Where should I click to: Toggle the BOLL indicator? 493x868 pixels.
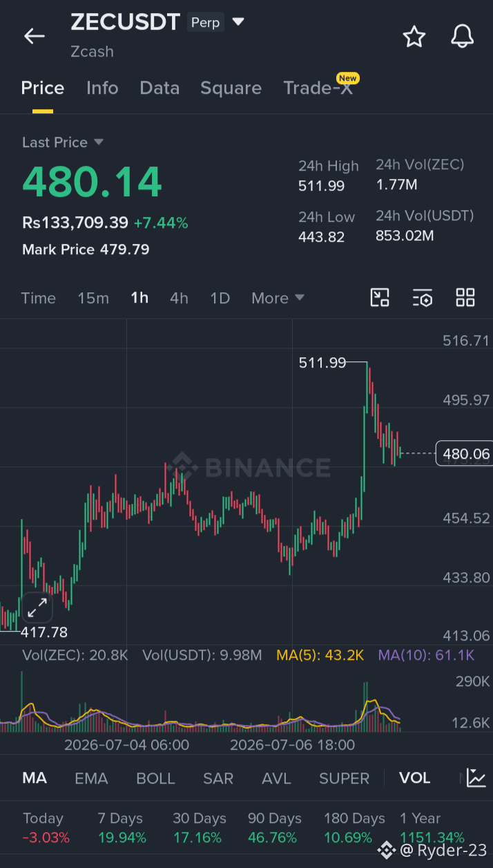[x=155, y=778]
